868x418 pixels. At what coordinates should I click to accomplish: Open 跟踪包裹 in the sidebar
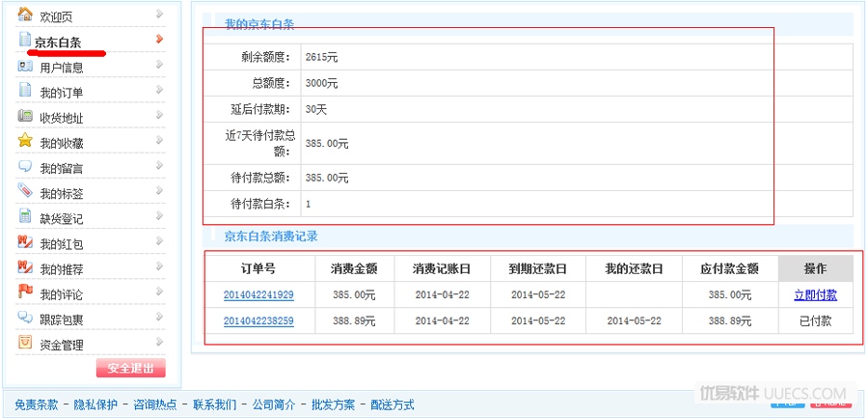coord(62,320)
